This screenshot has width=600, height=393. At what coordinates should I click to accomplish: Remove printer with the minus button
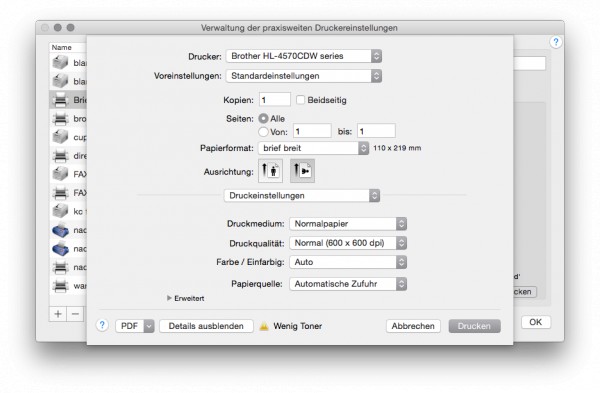75,314
